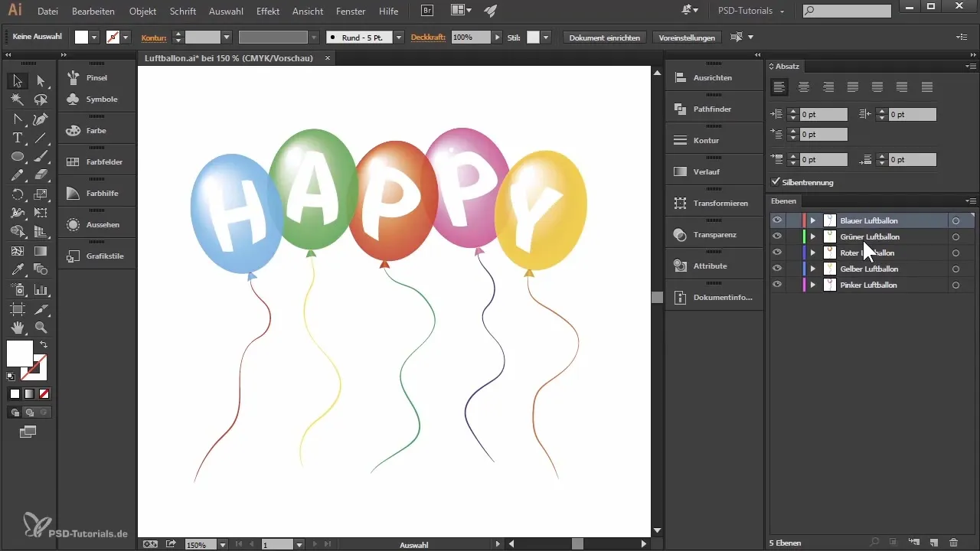
Task: Delete selected layer with trash icon
Action: point(953,543)
